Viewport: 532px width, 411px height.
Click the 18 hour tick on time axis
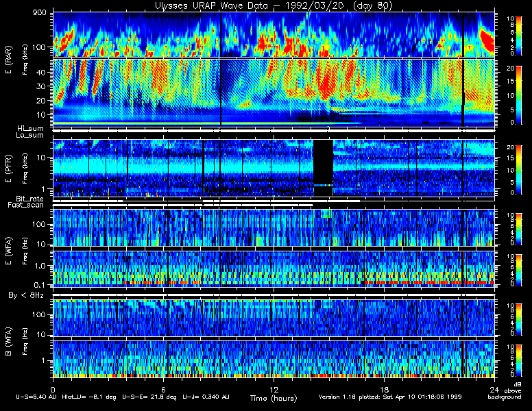384,386
